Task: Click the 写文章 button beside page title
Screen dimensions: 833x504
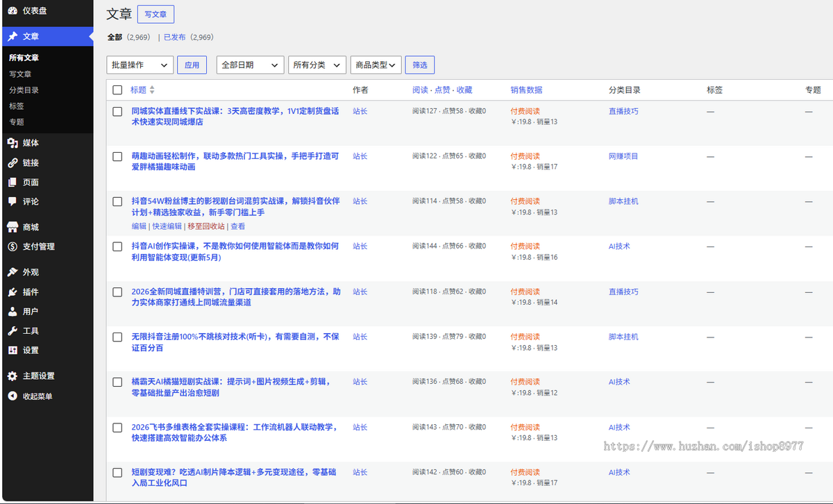Action: pyautogui.click(x=155, y=14)
